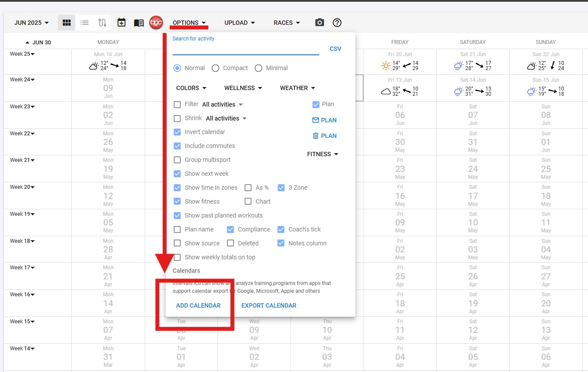Click the ADD CALENDAR button

(x=198, y=305)
